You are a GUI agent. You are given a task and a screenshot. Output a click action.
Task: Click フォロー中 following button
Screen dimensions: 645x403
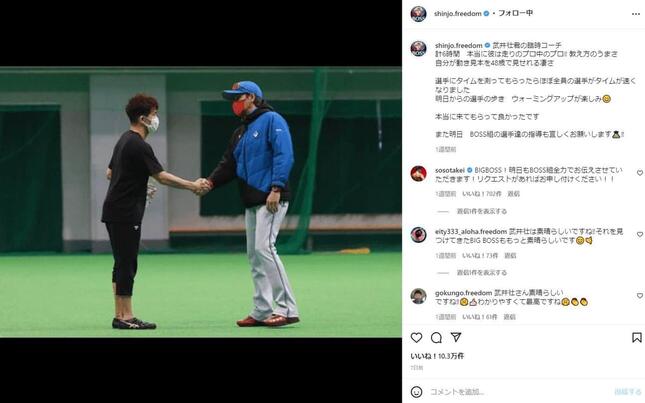coord(515,13)
